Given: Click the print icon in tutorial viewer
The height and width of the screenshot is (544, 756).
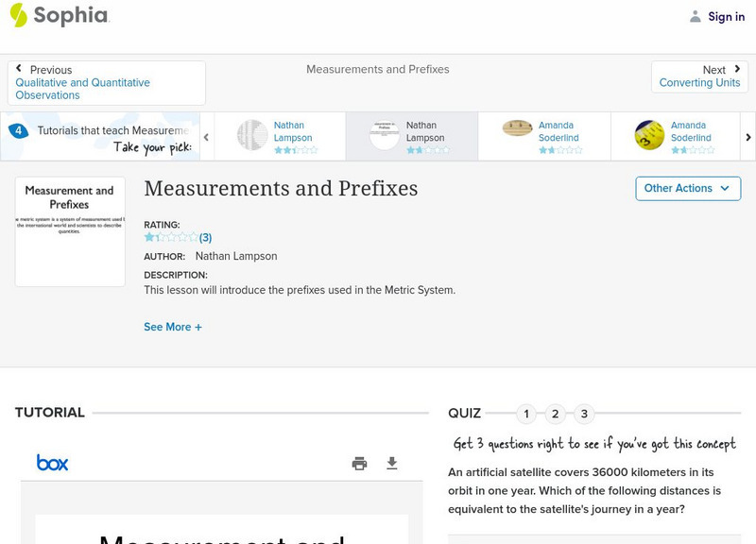Looking at the screenshot, I should click(359, 463).
